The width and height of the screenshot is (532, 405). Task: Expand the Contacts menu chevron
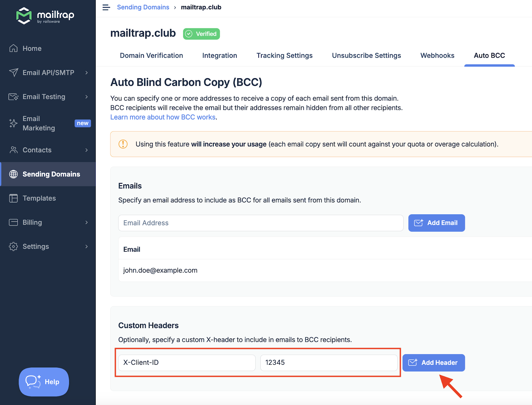click(86, 150)
